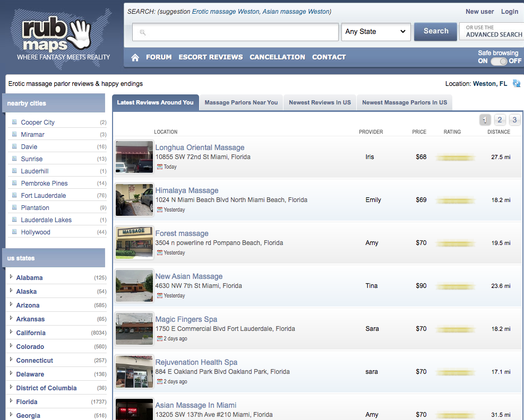Image resolution: width=524 pixels, height=420 pixels.
Task: Click the list icon beside Miramar
Action: coord(14,134)
